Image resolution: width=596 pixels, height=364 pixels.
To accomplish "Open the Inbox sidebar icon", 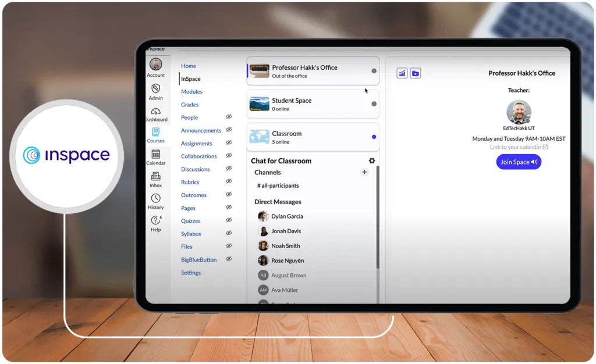I will click(x=155, y=176).
